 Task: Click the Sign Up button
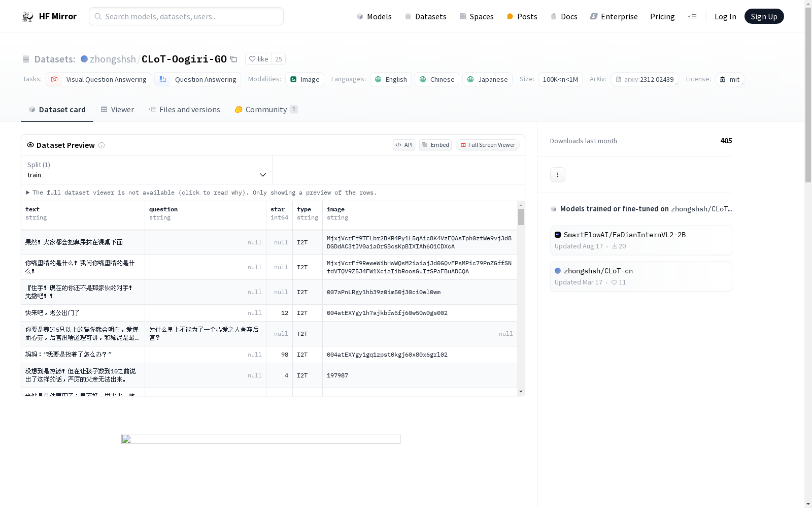(x=764, y=16)
